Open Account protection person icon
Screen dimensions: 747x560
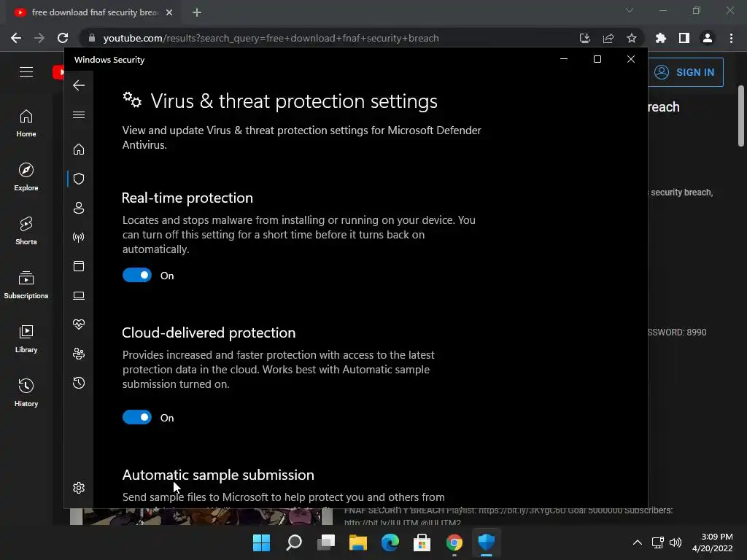tap(79, 208)
